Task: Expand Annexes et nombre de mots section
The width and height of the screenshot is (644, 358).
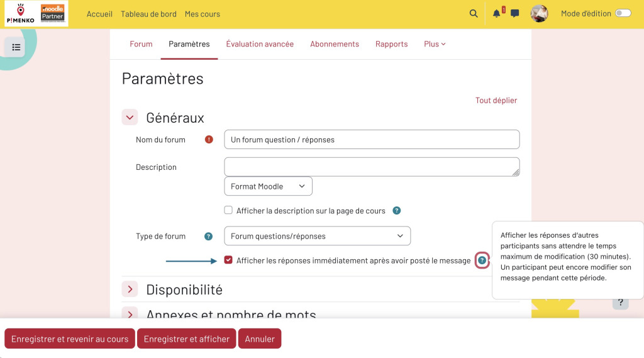Action: (x=130, y=313)
